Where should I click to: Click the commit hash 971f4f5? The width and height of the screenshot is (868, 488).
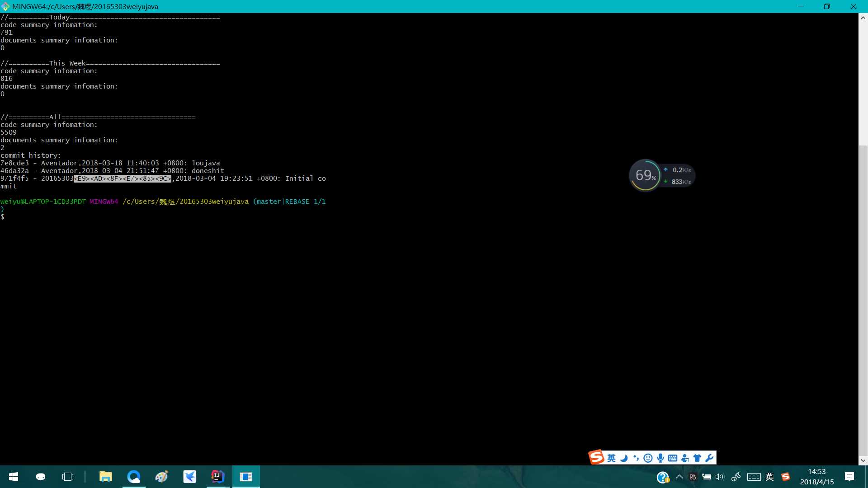pyautogui.click(x=14, y=178)
